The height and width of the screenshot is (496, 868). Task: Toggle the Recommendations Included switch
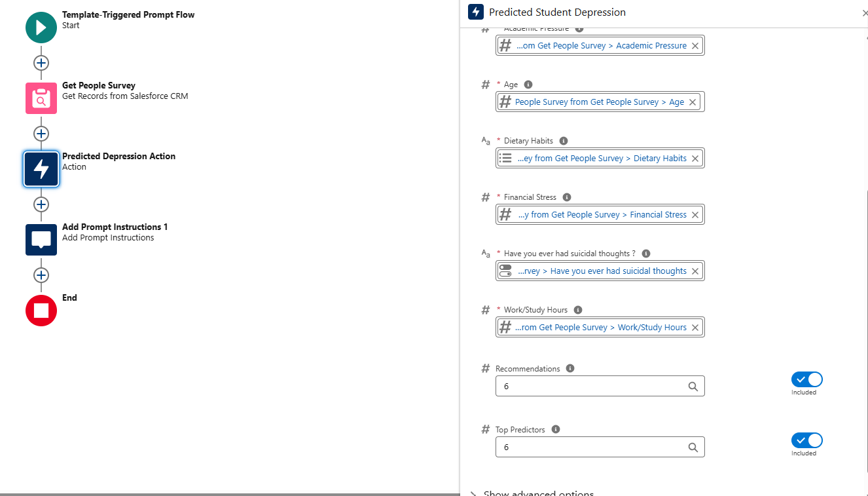click(x=806, y=379)
